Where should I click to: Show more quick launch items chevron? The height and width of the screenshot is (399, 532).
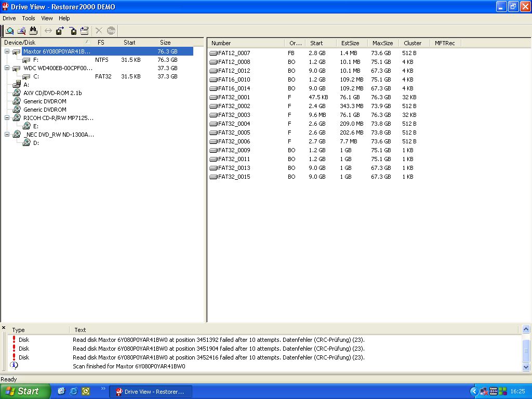(103, 389)
